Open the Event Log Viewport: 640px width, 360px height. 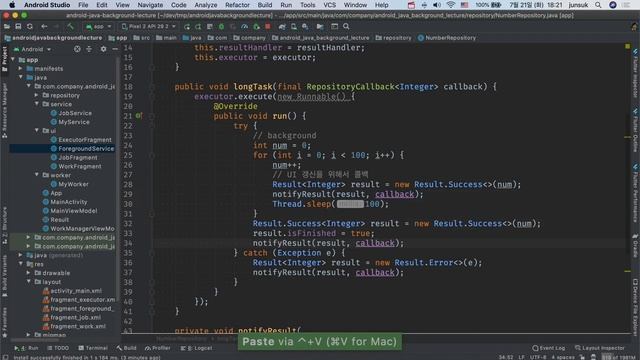[549, 348]
